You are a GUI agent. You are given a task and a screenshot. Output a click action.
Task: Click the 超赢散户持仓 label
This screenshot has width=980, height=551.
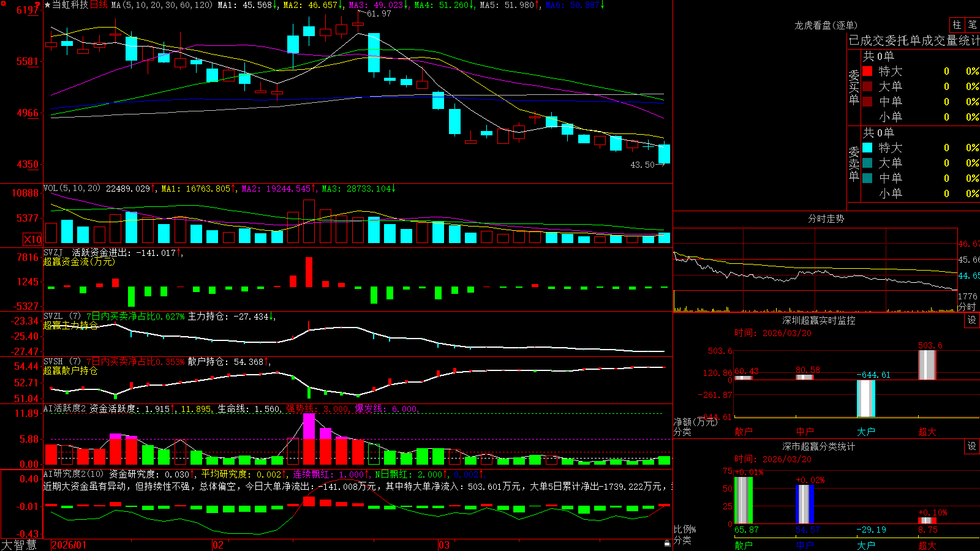70,370
